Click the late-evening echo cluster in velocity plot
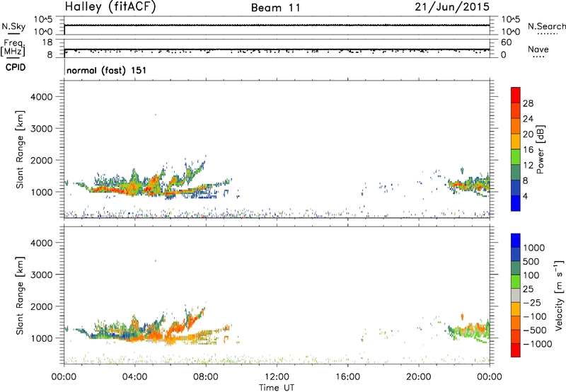The image size is (566, 392). (469, 331)
